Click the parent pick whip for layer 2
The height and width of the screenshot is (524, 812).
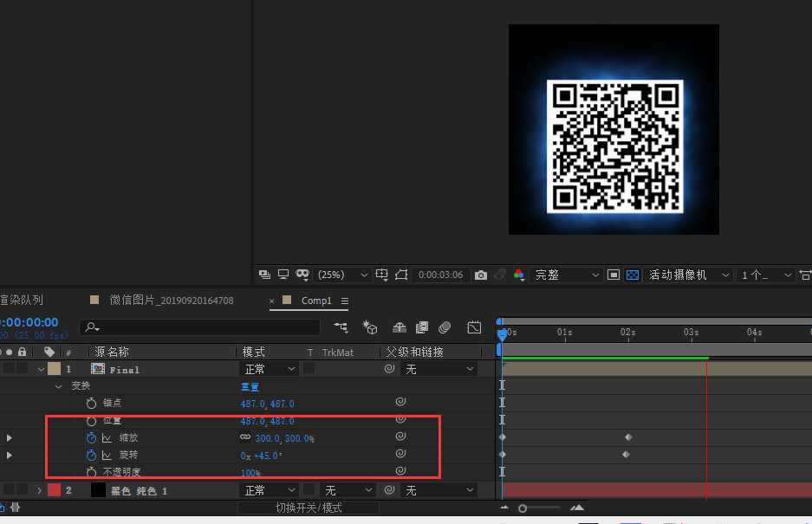[x=389, y=490]
